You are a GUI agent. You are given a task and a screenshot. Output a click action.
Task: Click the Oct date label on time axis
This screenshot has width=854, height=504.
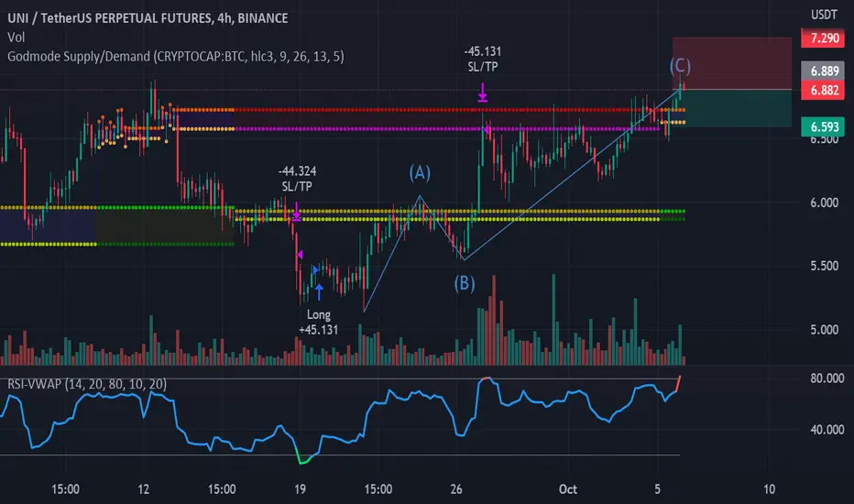point(567,489)
